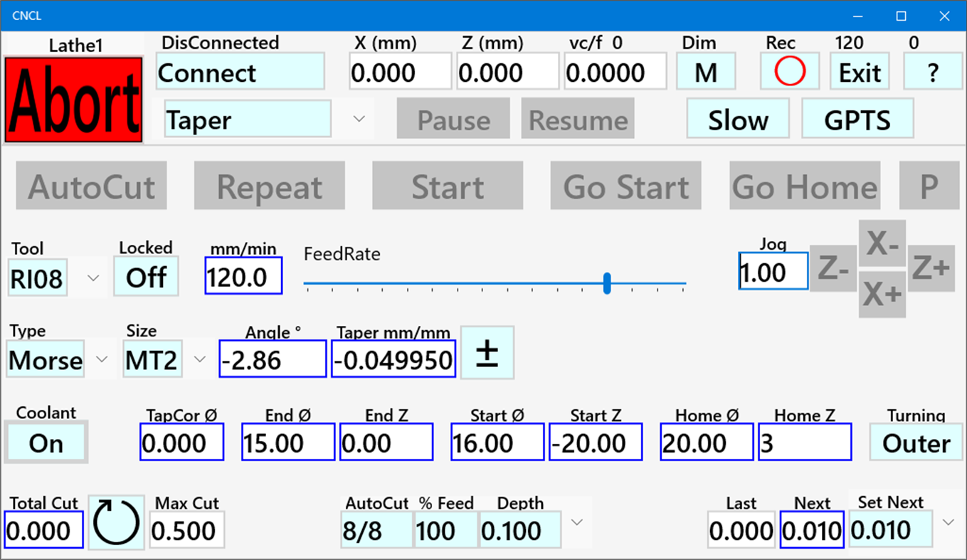The image size is (967, 560).
Task: Click the GPTS button
Action: tap(857, 119)
